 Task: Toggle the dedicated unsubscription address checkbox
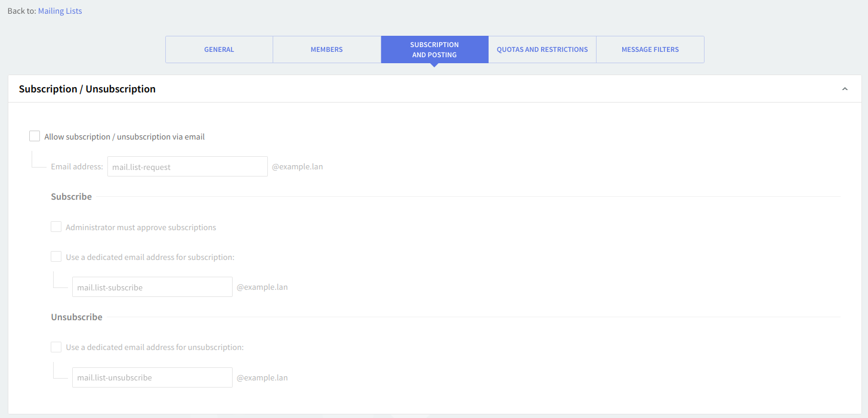(56, 347)
